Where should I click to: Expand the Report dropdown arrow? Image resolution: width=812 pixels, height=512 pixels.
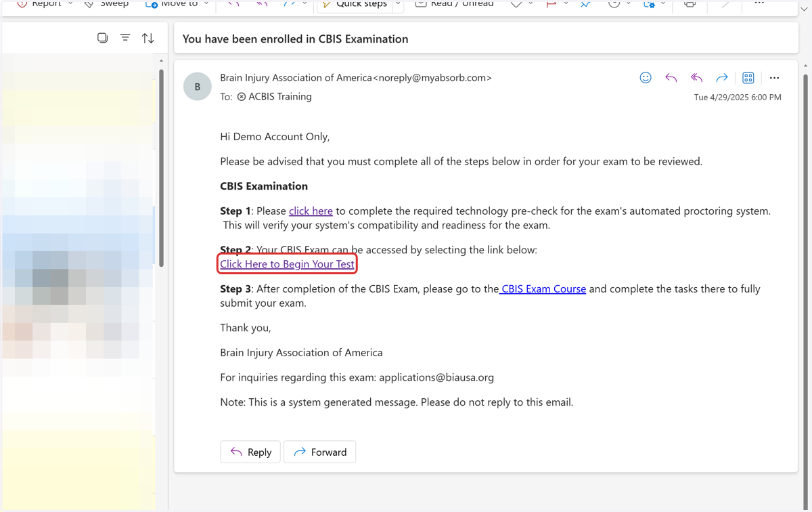(70, 4)
